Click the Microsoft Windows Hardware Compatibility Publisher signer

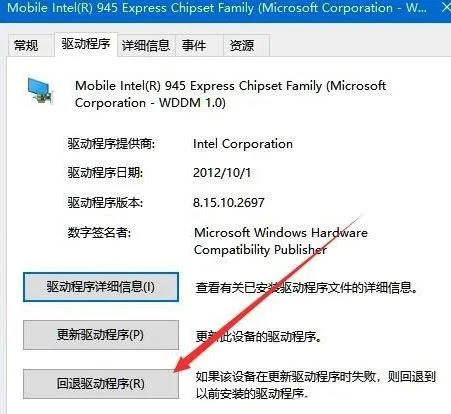pyautogui.click(x=281, y=241)
